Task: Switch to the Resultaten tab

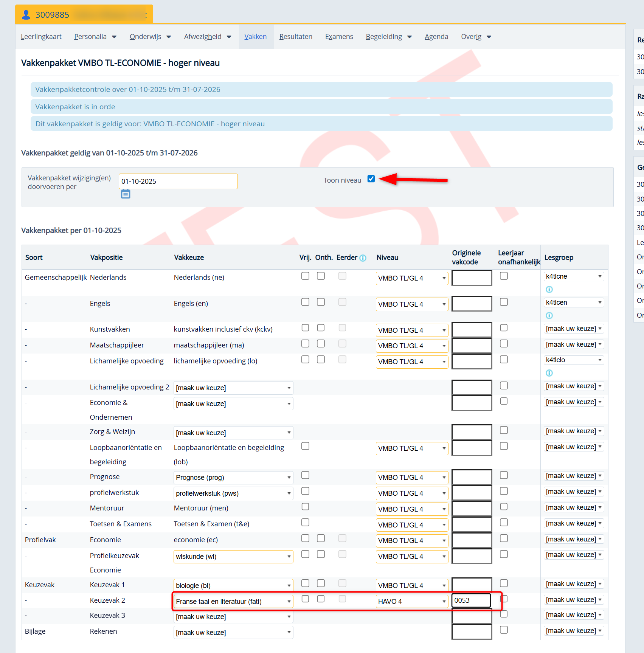Action: (296, 37)
